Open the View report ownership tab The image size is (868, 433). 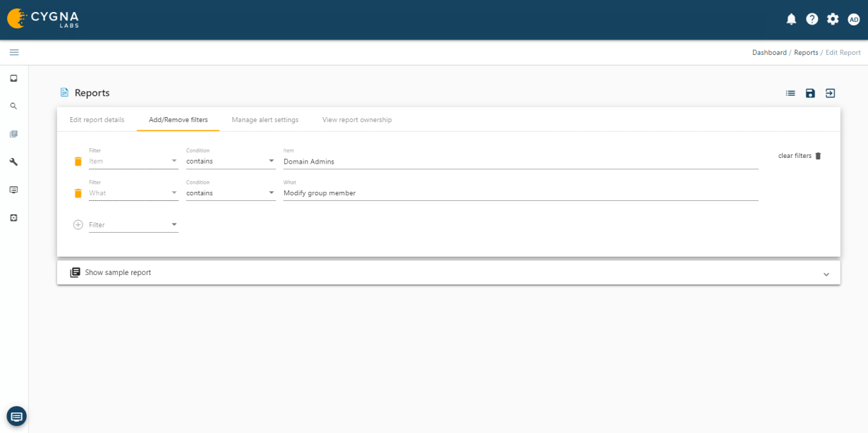pos(356,119)
